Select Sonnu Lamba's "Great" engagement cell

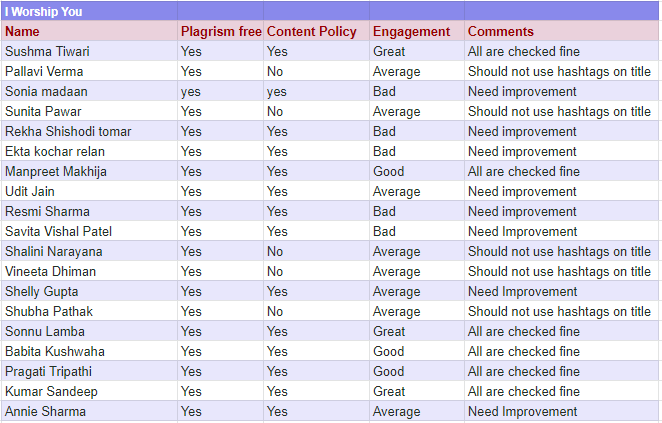[389, 331]
